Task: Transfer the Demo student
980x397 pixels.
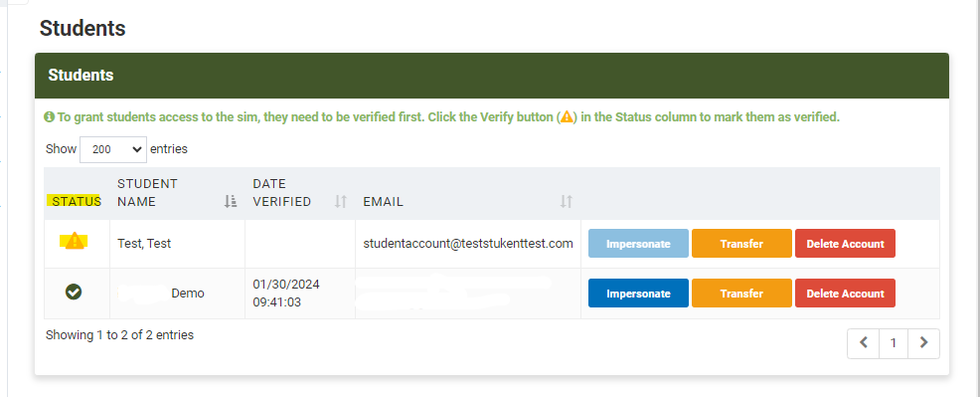Action: [741, 294]
